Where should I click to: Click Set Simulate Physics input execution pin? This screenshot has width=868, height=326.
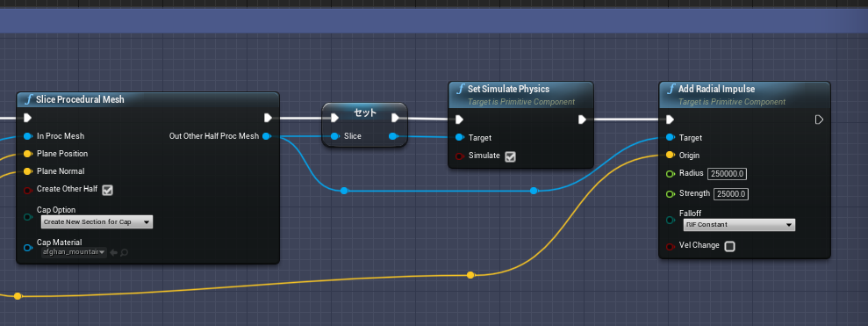459,120
